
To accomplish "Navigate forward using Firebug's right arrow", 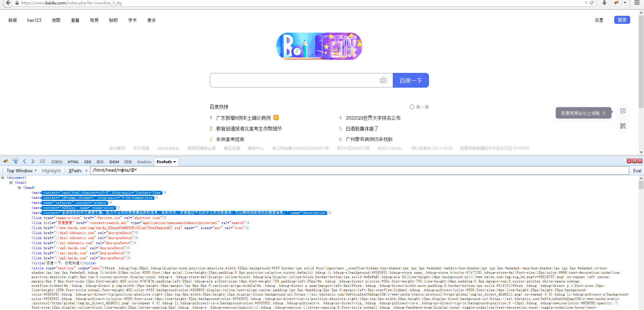I will pos(33,161).
